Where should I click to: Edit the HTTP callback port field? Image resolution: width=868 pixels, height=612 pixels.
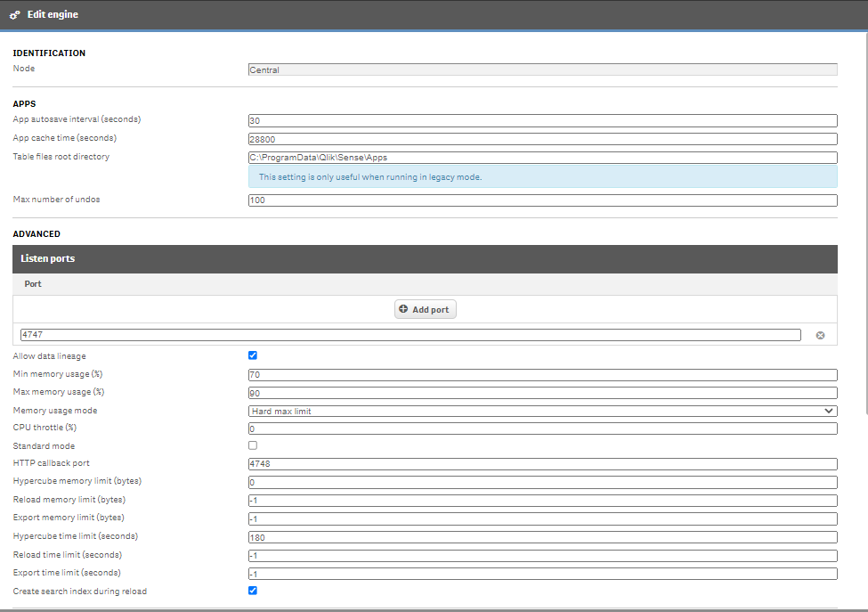(x=542, y=463)
